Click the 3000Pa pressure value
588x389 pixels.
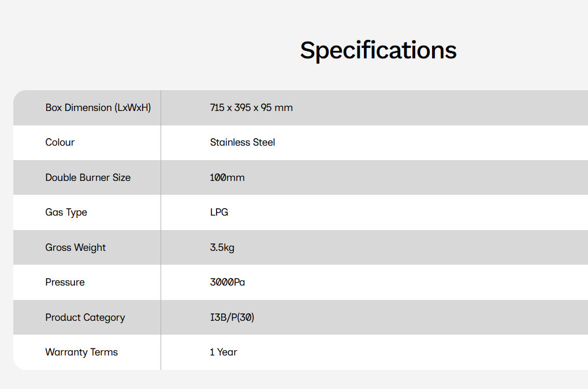point(227,282)
